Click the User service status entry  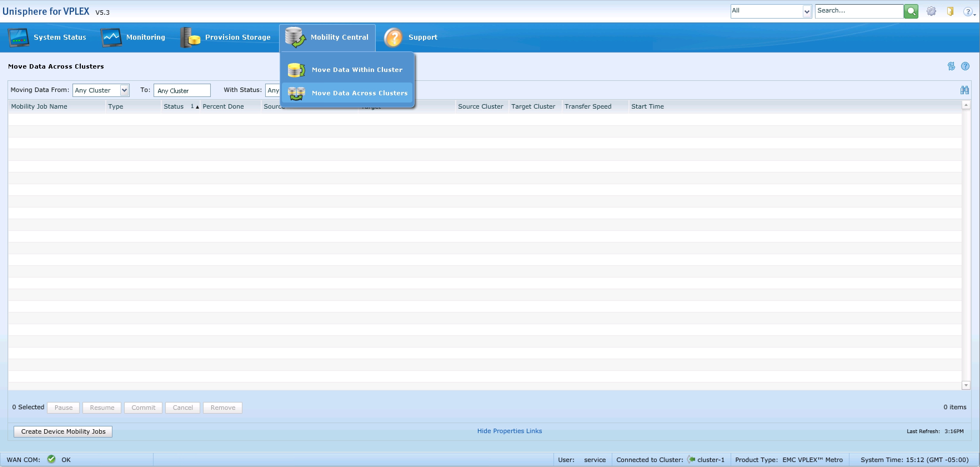click(582, 460)
